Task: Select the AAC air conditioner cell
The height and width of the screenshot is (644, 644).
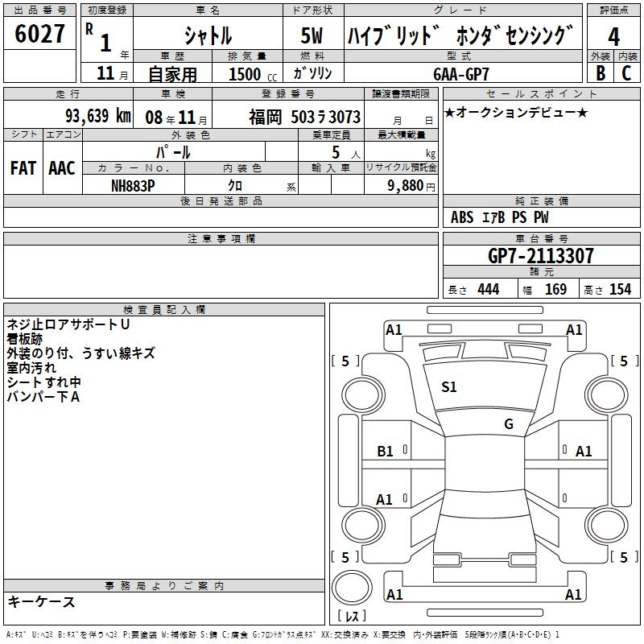Action: coord(62,167)
